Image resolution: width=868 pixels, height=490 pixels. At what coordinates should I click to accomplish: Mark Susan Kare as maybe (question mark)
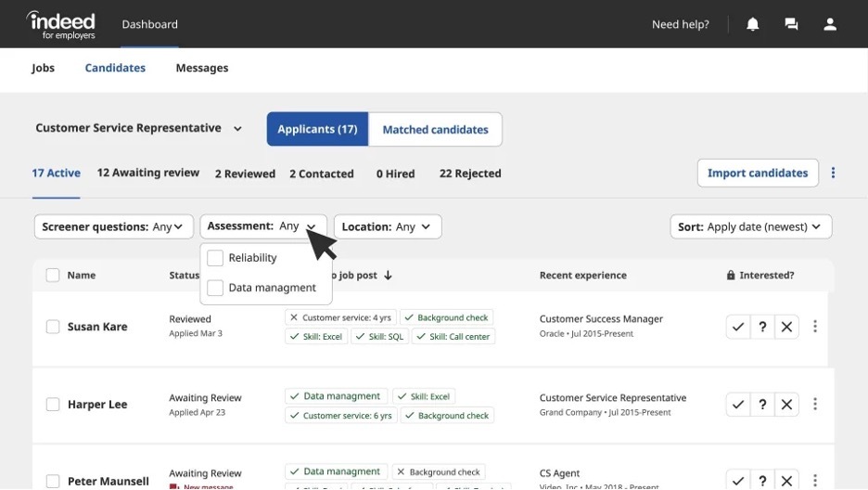[x=762, y=327]
